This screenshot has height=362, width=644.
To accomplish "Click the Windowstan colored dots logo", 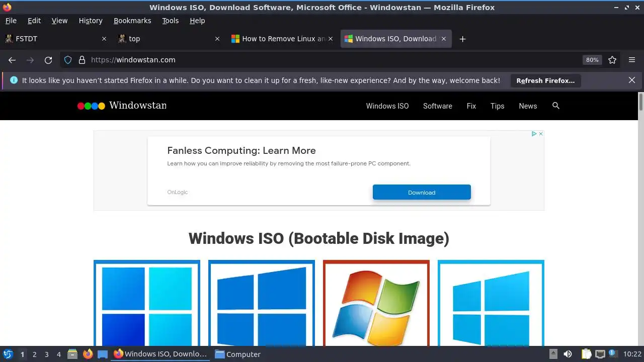I will (x=91, y=106).
